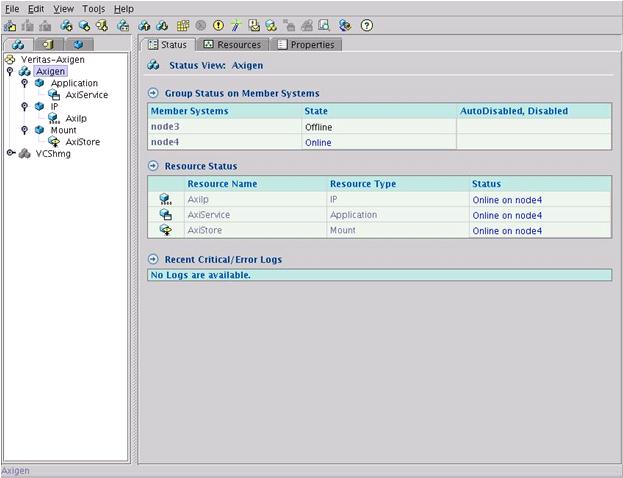Toggle the Resource Status section arrow

153,166
